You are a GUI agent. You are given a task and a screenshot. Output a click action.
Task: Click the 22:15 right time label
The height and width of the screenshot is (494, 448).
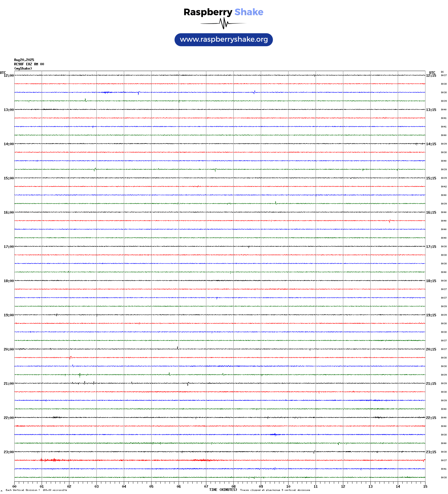[x=431, y=418]
